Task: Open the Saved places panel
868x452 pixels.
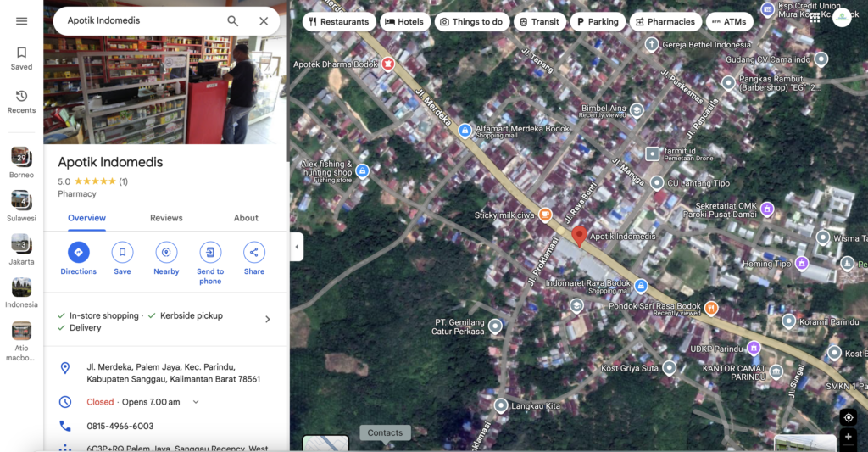Action: [21, 58]
